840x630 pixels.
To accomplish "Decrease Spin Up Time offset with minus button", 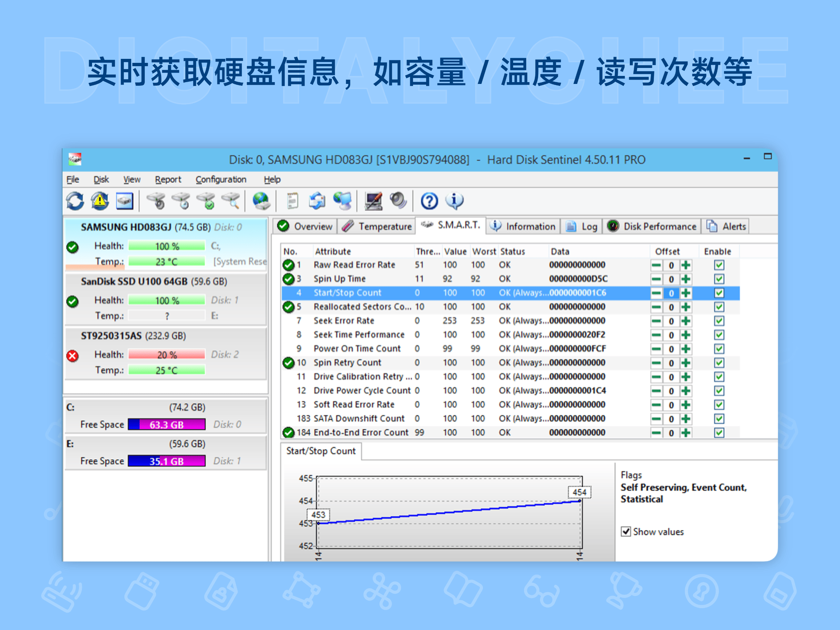I will click(x=657, y=279).
